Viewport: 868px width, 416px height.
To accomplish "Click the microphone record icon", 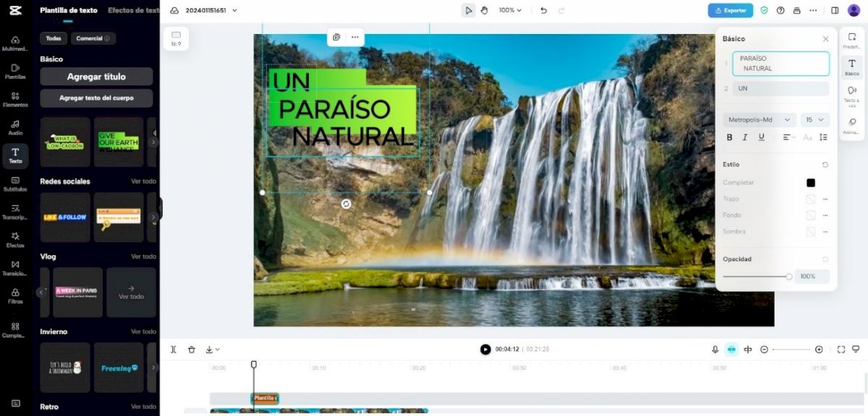I will 715,349.
